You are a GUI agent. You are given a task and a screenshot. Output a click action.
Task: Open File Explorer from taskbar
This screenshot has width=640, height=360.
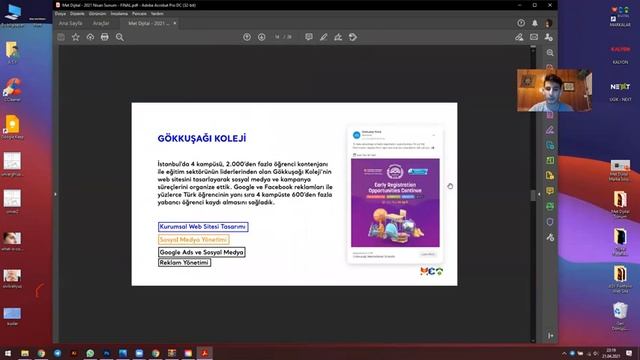(x=25, y=353)
